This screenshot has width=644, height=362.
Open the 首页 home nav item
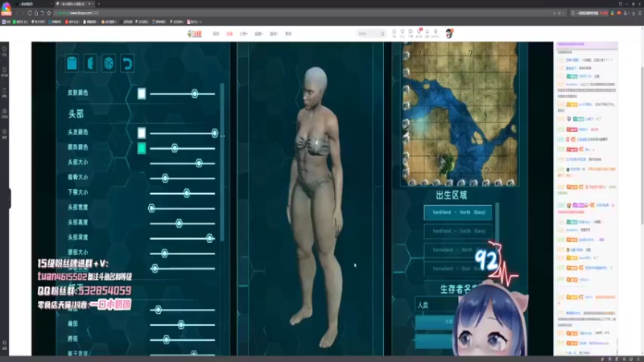[x=216, y=34]
